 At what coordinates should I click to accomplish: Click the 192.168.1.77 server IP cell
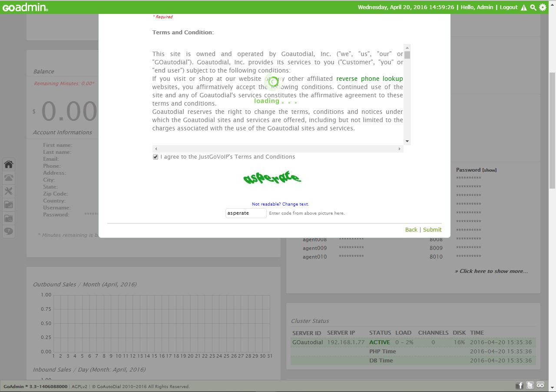point(346,342)
